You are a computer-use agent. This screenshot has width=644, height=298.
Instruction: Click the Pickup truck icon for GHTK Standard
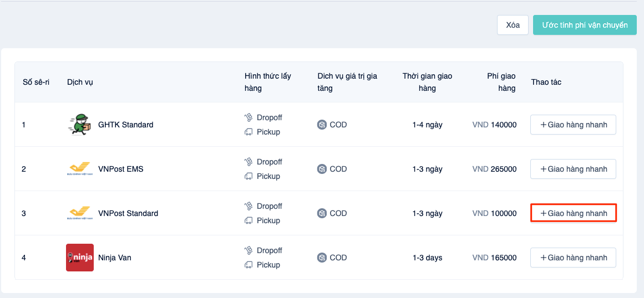click(x=248, y=132)
